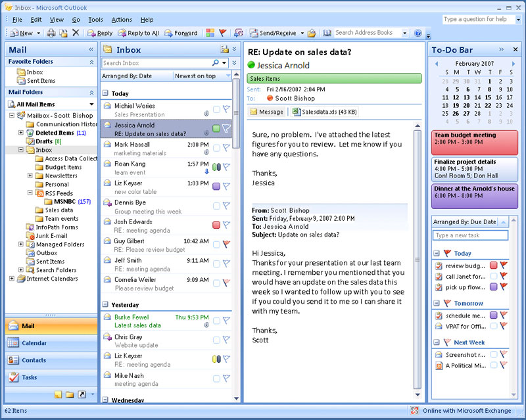
Task: Open the Tools menu
Action: tap(95, 20)
